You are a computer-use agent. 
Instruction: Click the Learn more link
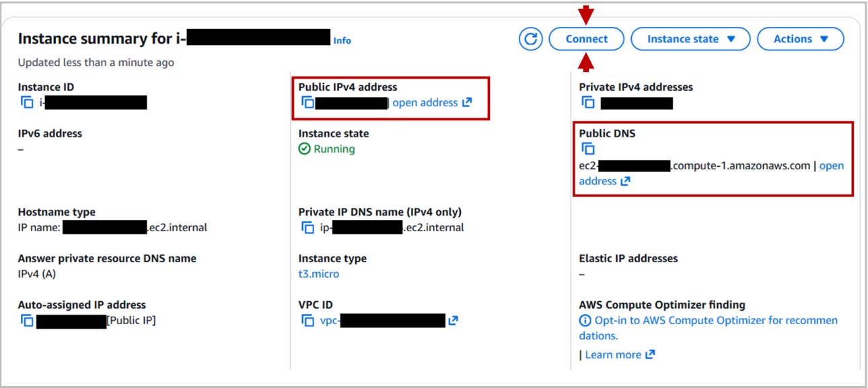[615, 354]
